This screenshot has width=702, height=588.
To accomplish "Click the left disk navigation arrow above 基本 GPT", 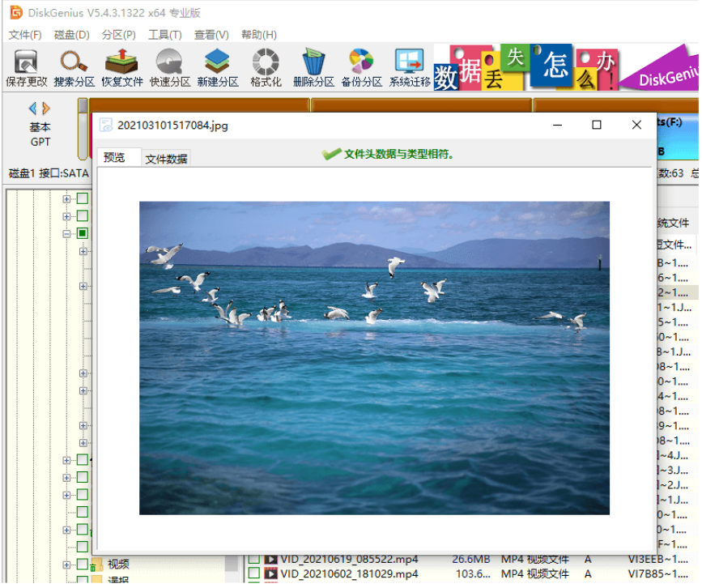I will point(33,109).
